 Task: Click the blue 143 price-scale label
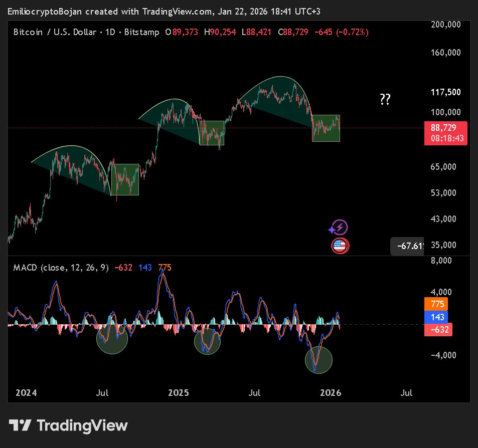pos(436,317)
